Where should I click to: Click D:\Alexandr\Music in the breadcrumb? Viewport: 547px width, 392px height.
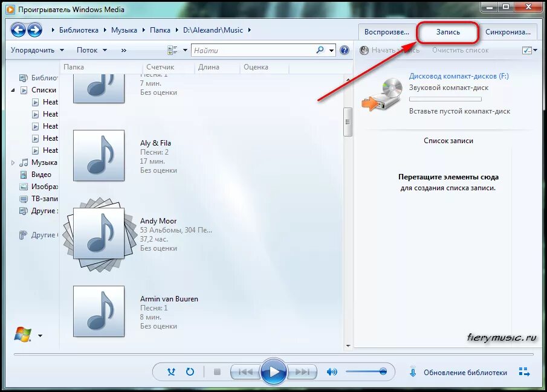point(213,30)
